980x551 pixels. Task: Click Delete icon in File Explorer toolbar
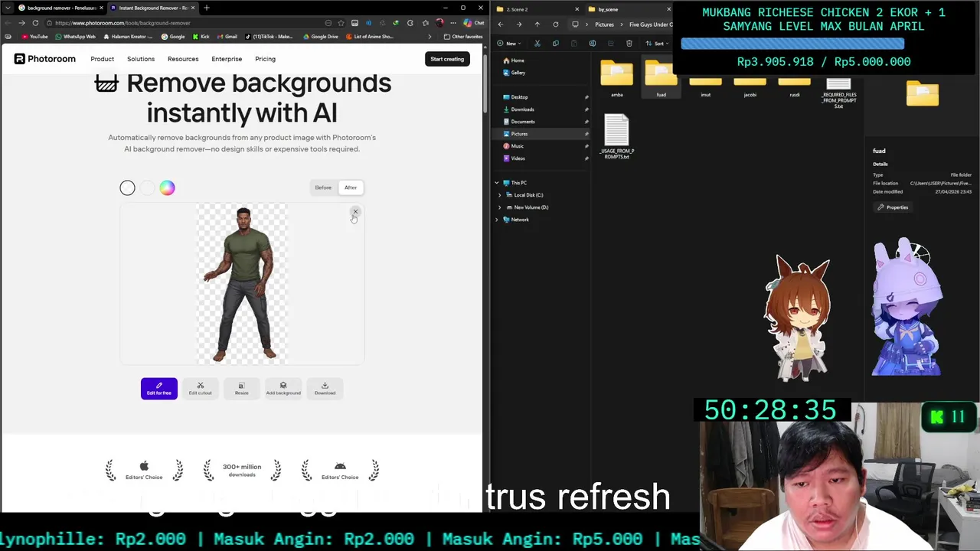(x=629, y=44)
